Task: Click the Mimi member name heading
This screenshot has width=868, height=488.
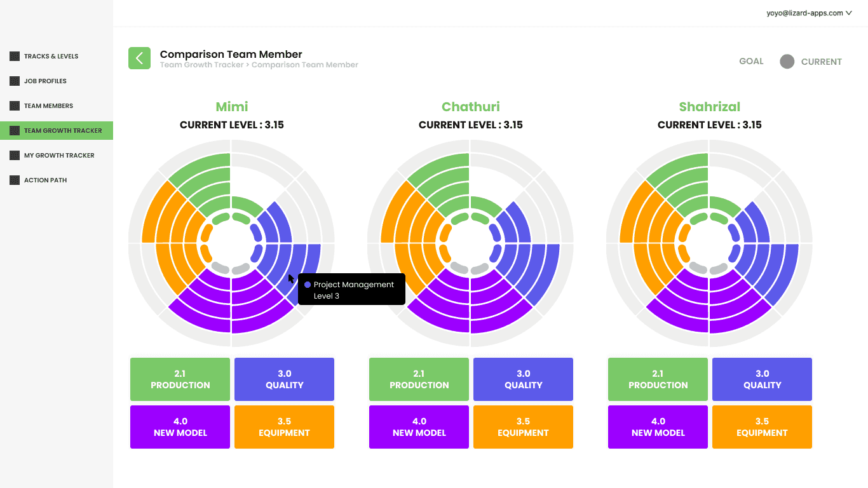Action: (x=232, y=107)
